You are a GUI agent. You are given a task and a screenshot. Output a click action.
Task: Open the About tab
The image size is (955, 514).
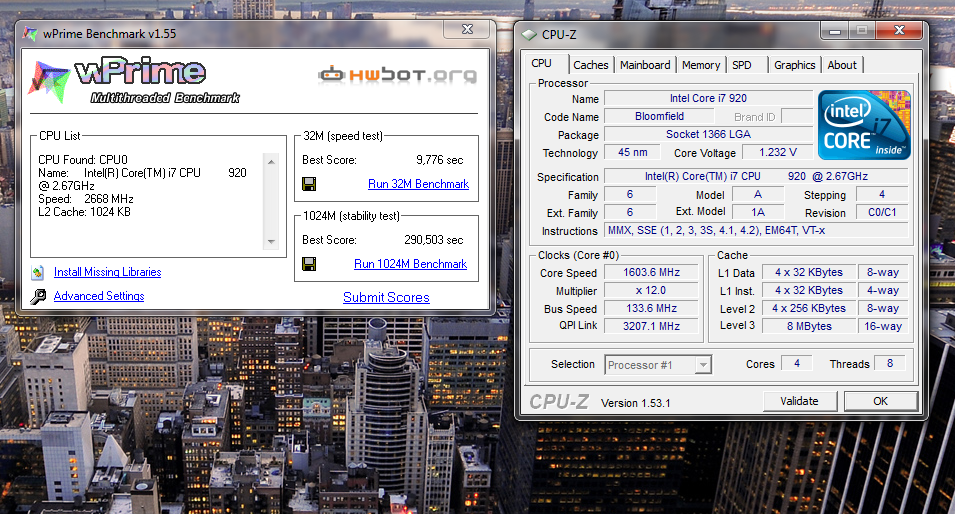tap(842, 65)
